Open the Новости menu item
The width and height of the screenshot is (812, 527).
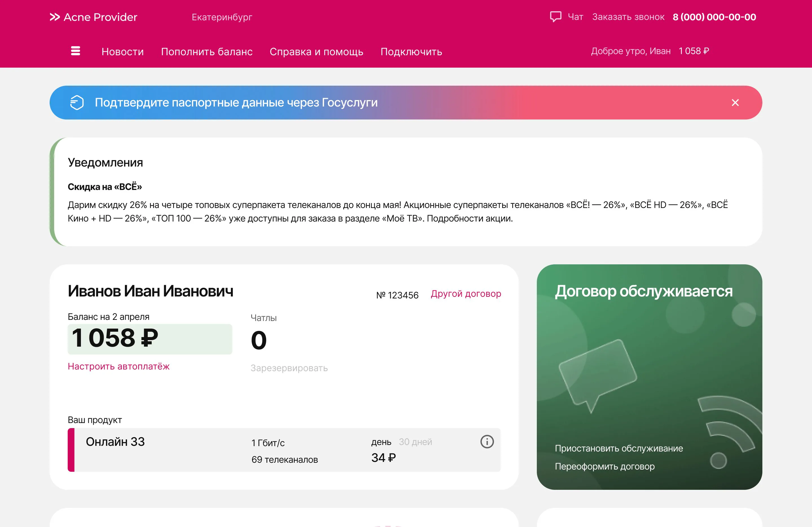tap(122, 52)
